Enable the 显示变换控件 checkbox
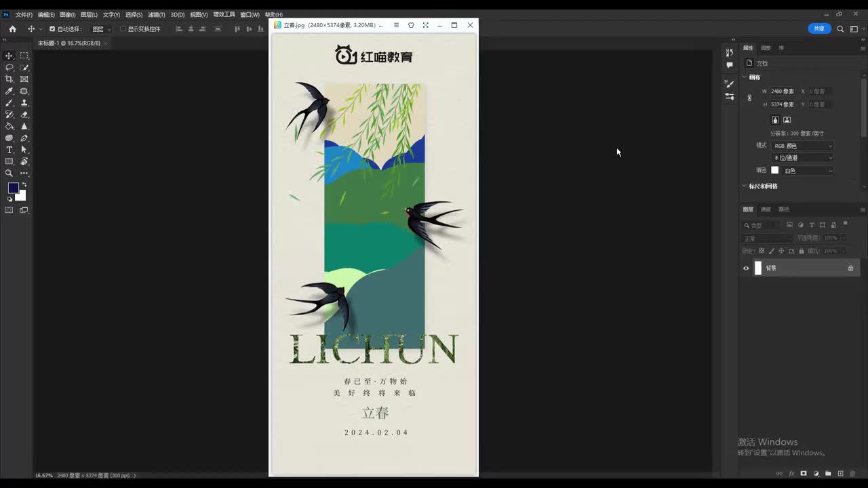The image size is (868, 488). pyautogui.click(x=123, y=29)
